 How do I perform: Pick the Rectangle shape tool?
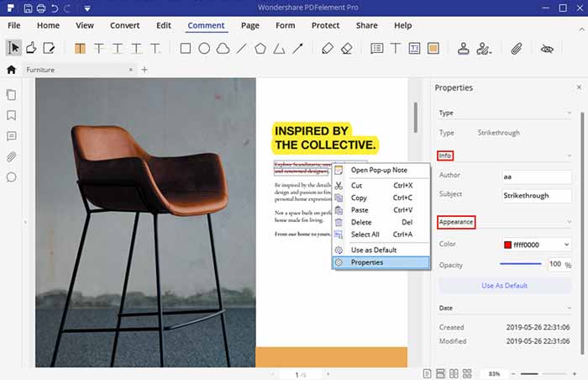186,49
